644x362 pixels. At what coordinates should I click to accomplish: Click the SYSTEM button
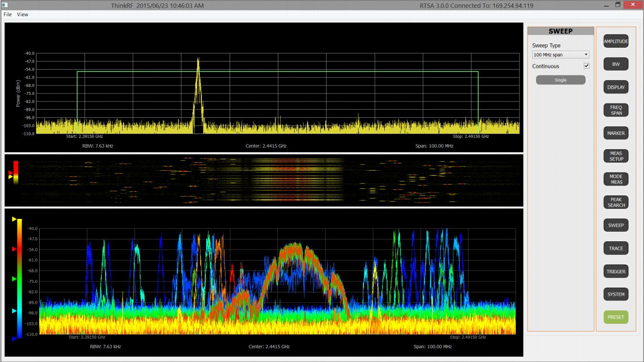tap(615, 294)
